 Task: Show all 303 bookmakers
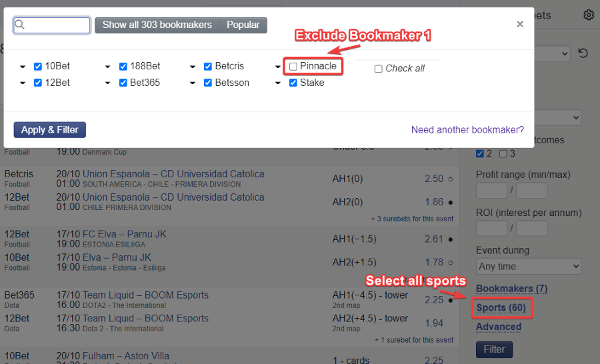point(157,25)
